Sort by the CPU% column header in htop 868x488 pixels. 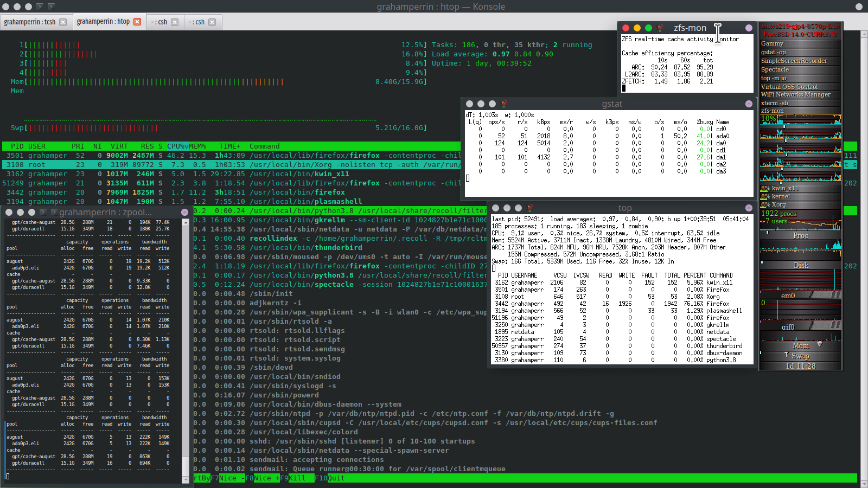177,146
